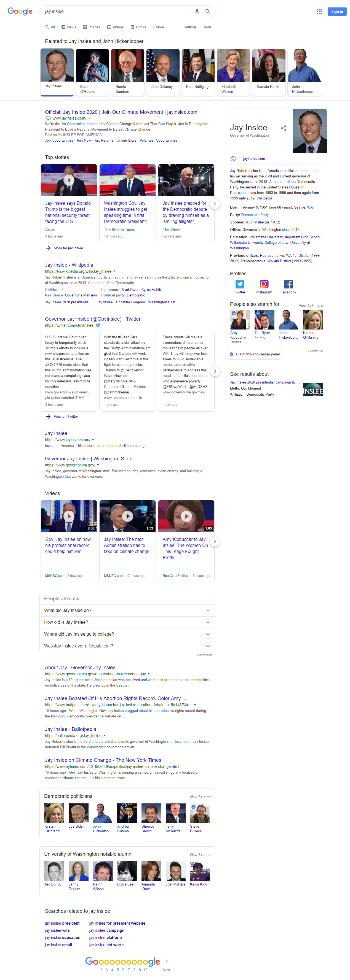Open the Google apps grid
Screen dimensions: 350x980
click(319, 11)
